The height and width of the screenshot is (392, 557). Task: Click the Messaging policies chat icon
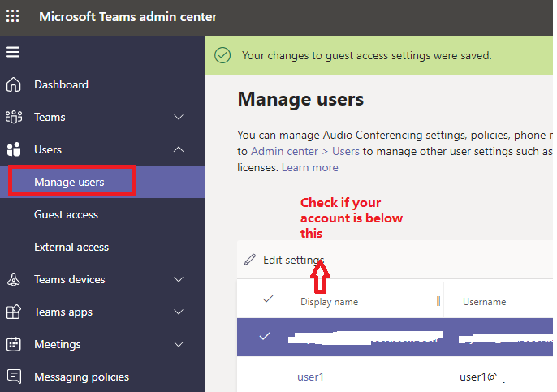point(14,377)
